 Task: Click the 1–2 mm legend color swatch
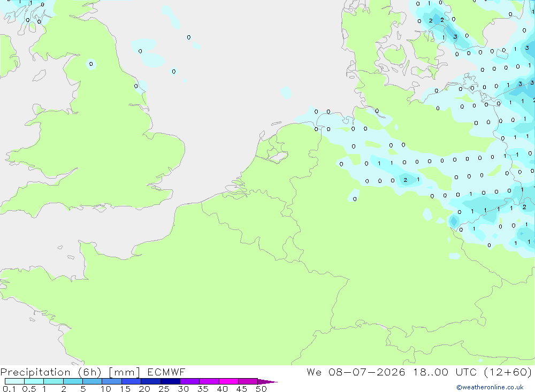pos(53,381)
